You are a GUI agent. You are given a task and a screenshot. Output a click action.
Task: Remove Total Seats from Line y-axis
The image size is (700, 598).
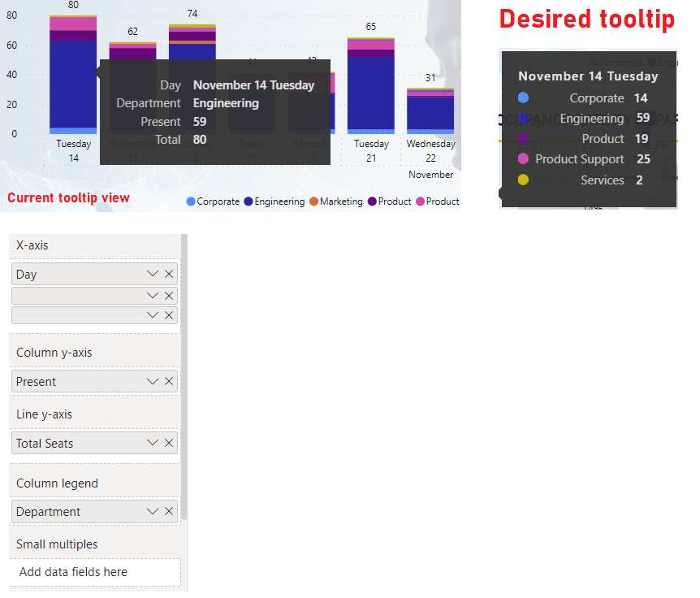point(169,443)
